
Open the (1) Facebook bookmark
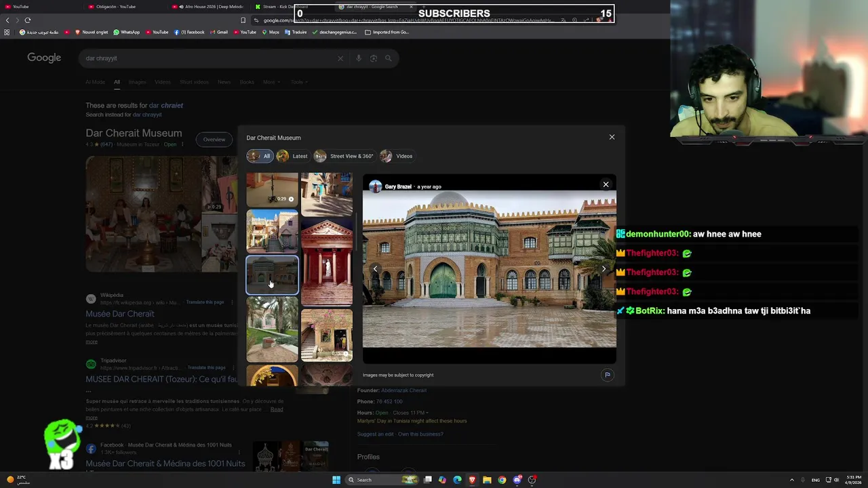[189, 32]
